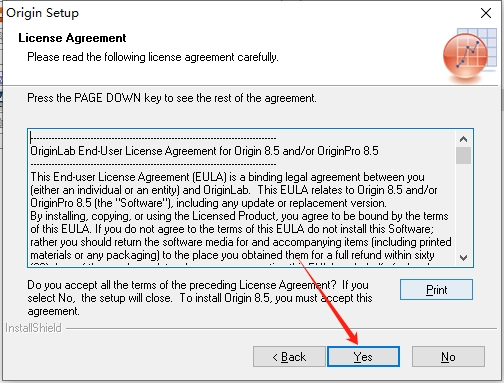Click the PAGE DOWN key instruction text
This screenshot has width=504, height=383.
tap(172, 98)
